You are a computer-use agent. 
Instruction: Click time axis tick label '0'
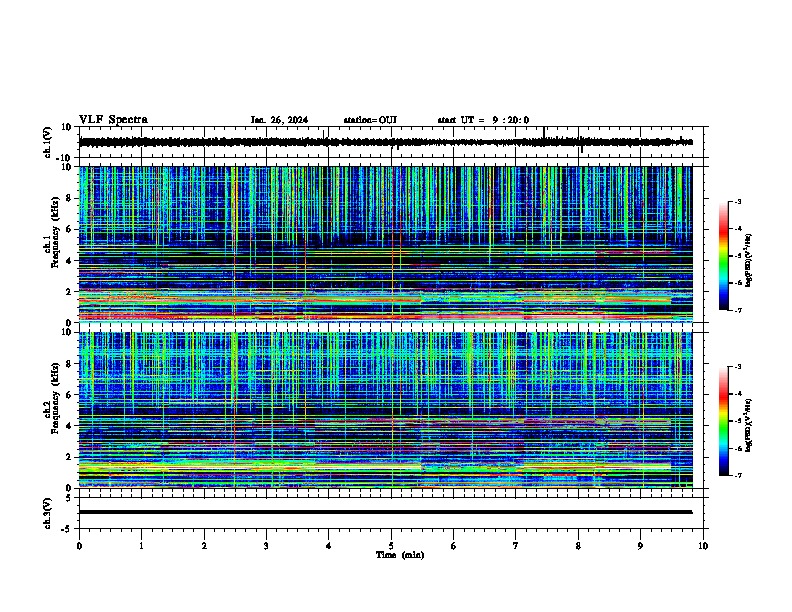point(79,546)
